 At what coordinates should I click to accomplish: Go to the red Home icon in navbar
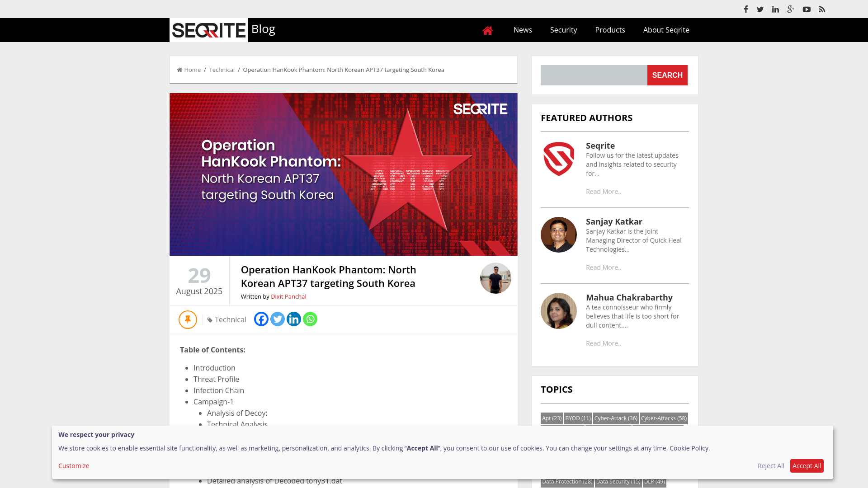[487, 30]
